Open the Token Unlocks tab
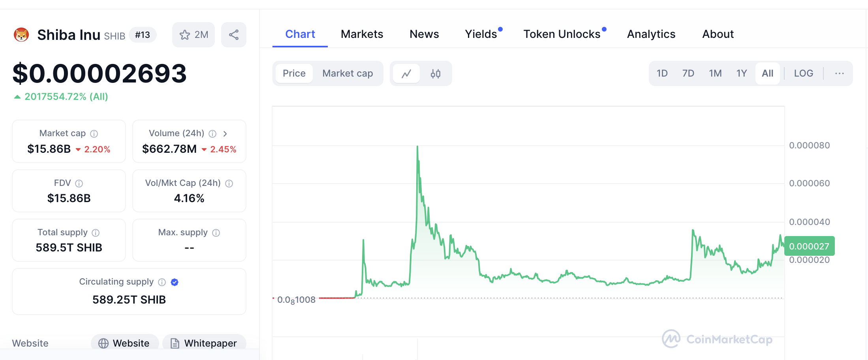Image resolution: width=868 pixels, height=360 pixels. pos(562,34)
